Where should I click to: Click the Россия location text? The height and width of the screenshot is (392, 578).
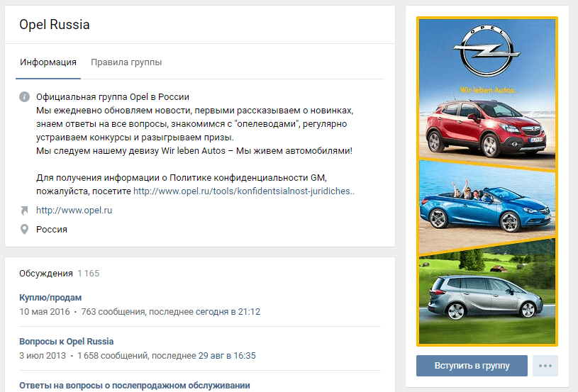tap(52, 230)
